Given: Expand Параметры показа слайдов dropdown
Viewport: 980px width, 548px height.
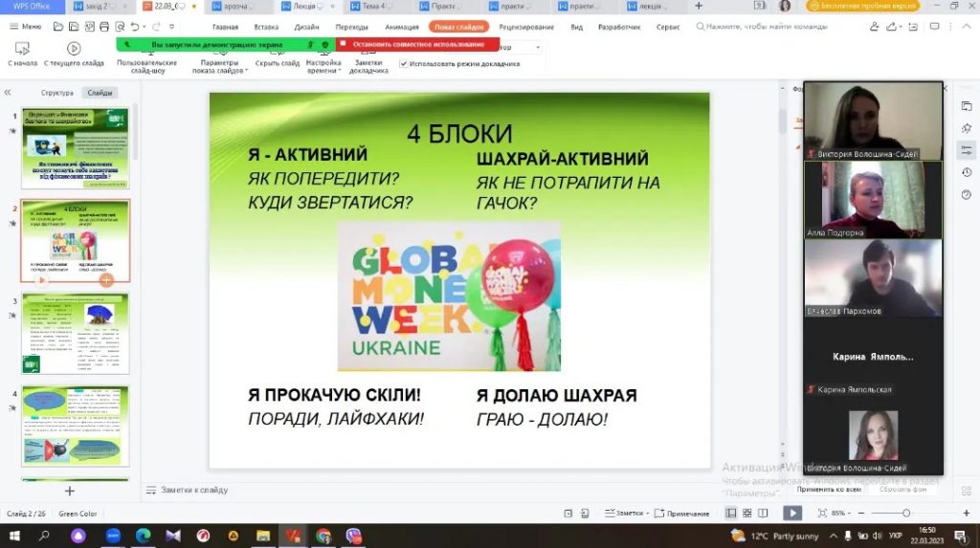Looking at the screenshot, I should coord(220,67).
